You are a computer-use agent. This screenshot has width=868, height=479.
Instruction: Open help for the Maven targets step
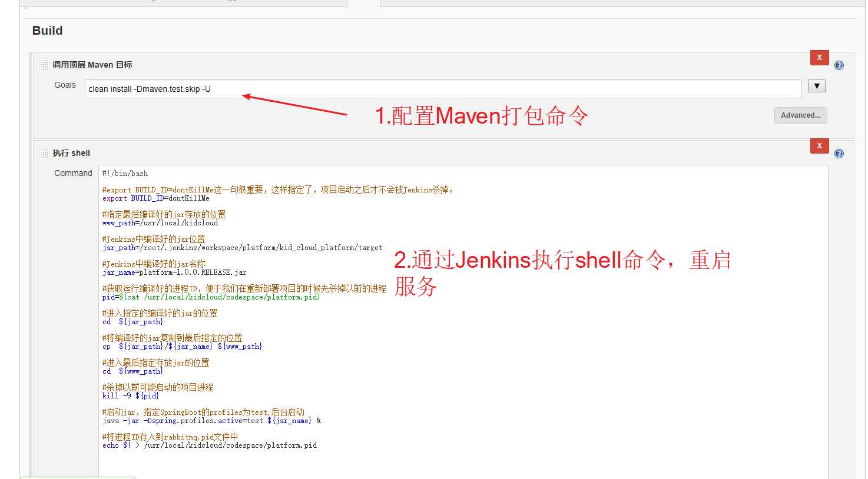tap(839, 65)
